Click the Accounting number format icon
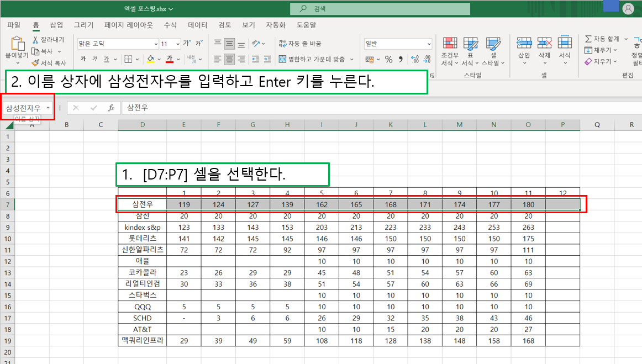 (x=369, y=60)
